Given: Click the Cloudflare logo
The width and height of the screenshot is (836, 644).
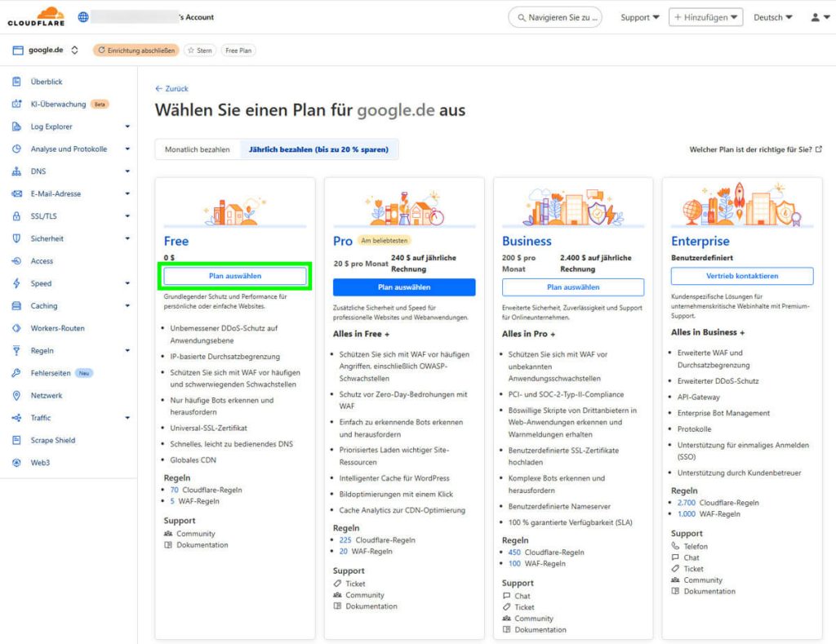Looking at the screenshot, I should pyautogui.click(x=36, y=16).
